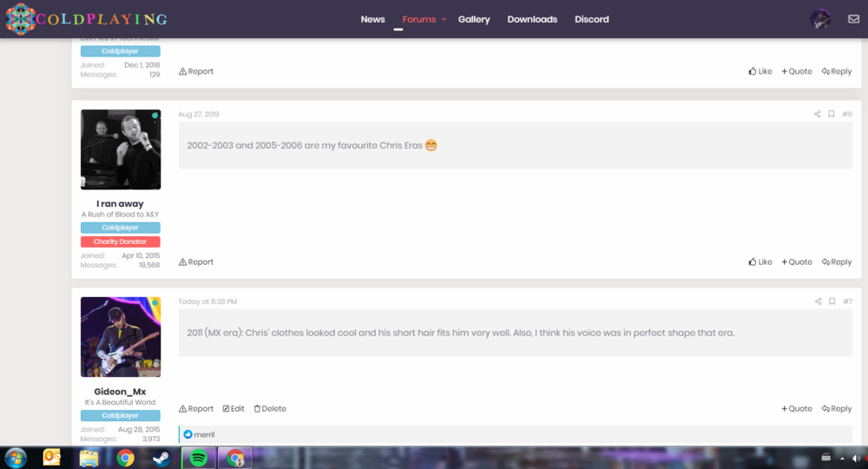Image resolution: width=868 pixels, height=469 pixels.
Task: Select Coldplayer badge under Gideon_Mx
Action: tap(120, 415)
